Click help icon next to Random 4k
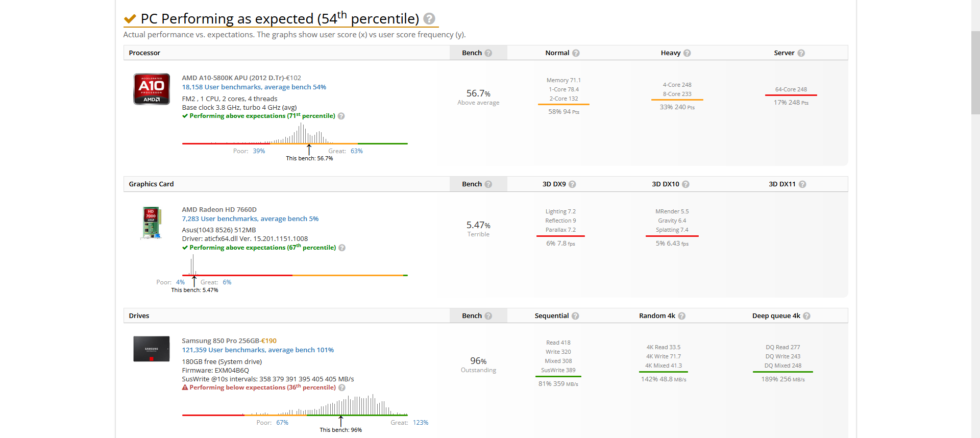This screenshot has height=438, width=980. 682,316
